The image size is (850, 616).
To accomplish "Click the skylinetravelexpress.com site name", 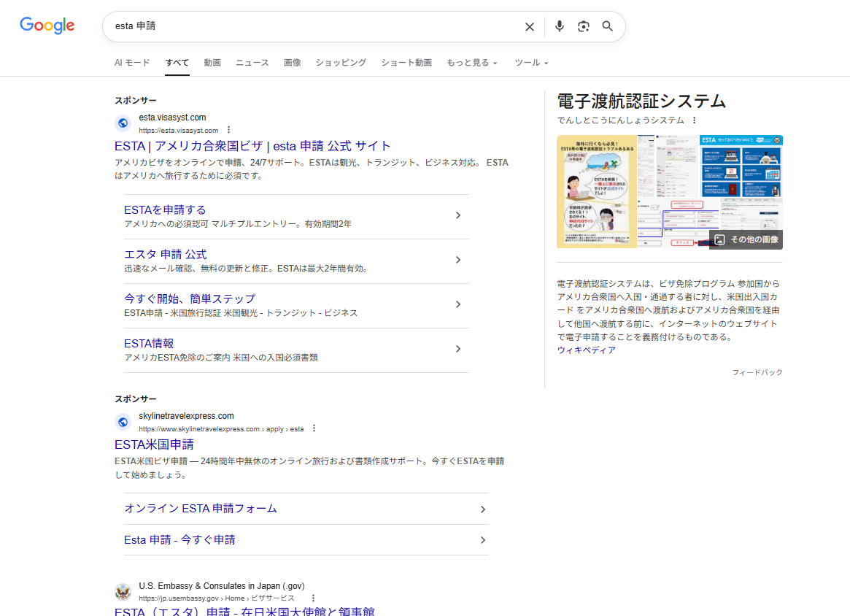I will 187,416.
